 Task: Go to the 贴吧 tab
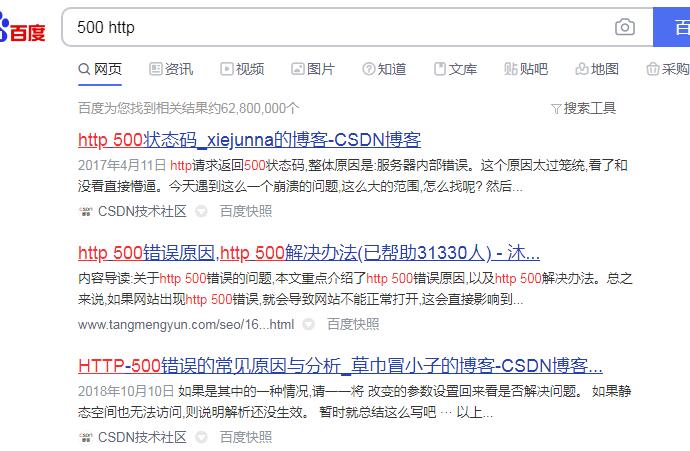[x=526, y=69]
